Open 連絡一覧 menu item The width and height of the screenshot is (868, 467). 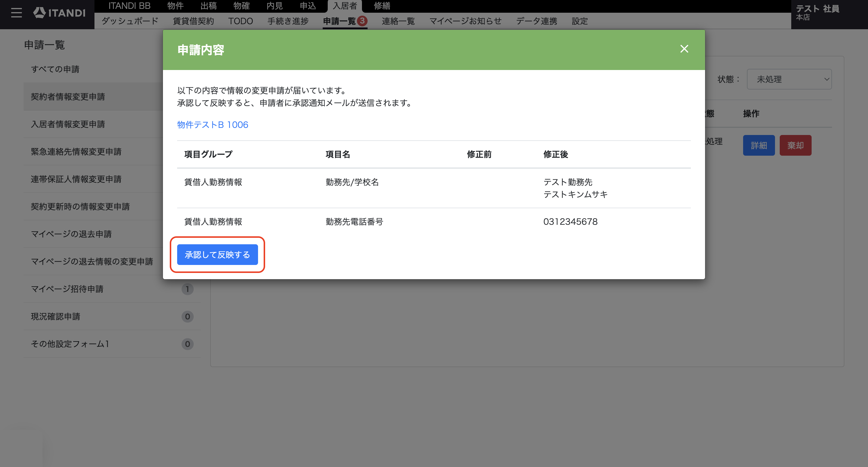[398, 21]
